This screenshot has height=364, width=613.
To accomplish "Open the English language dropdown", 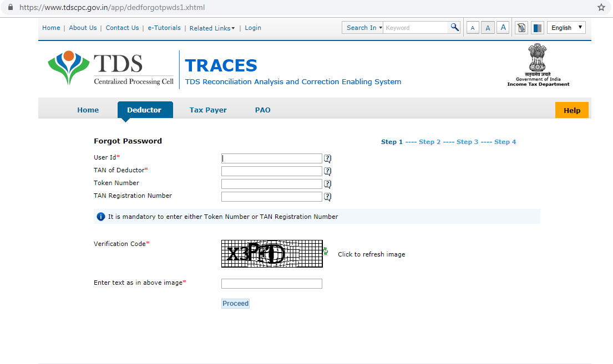I will tap(566, 28).
